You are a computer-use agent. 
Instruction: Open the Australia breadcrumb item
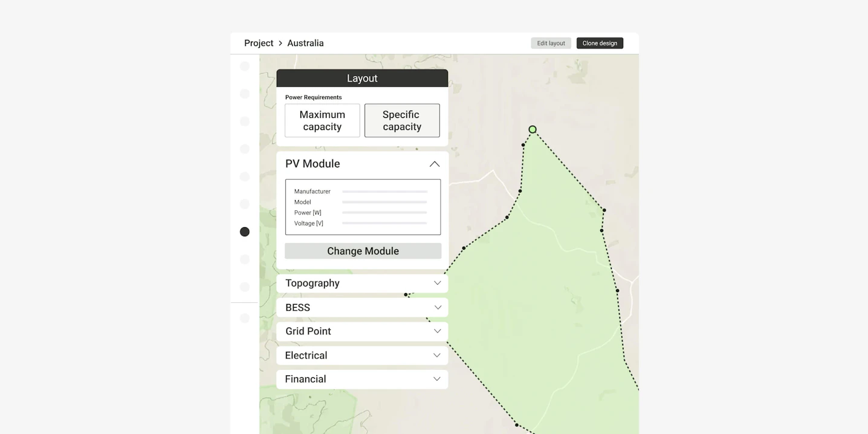point(305,43)
